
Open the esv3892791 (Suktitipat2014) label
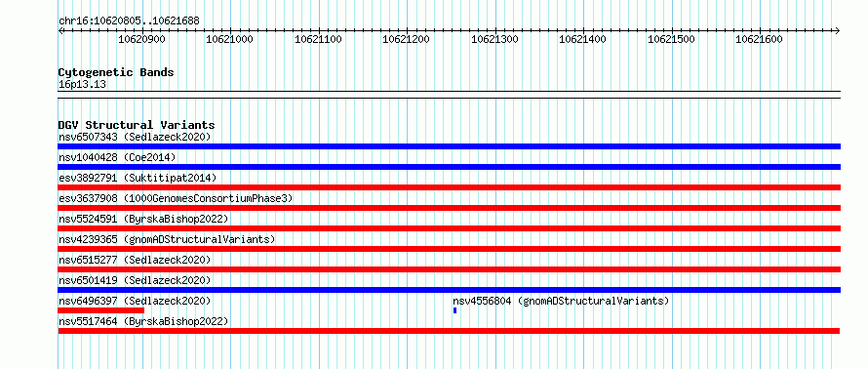coord(138,178)
